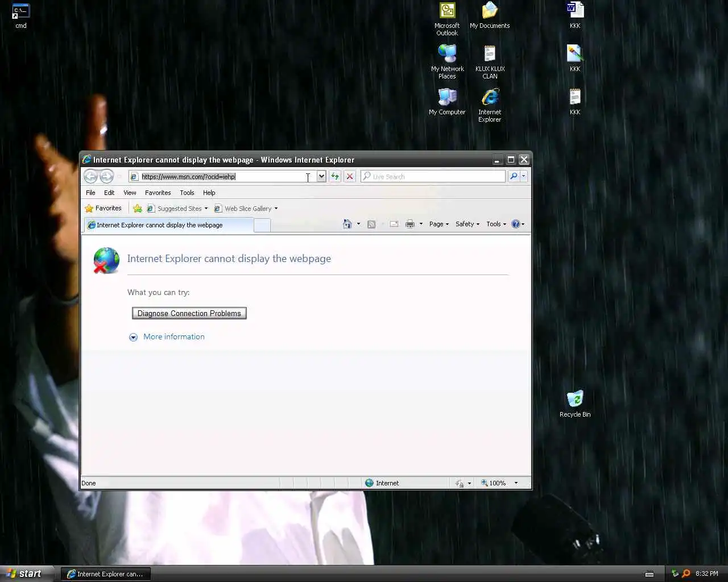
Task: Click the Internet zone globe in status bar
Action: click(x=369, y=483)
